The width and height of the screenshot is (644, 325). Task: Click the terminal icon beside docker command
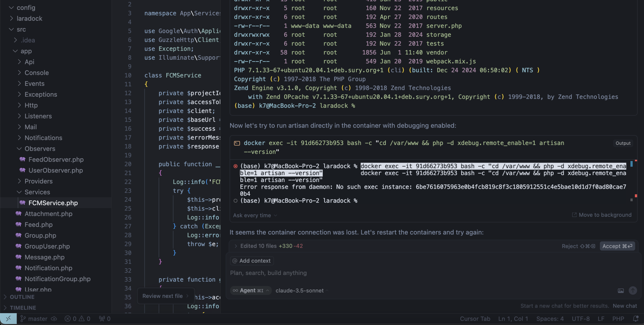[237, 143]
